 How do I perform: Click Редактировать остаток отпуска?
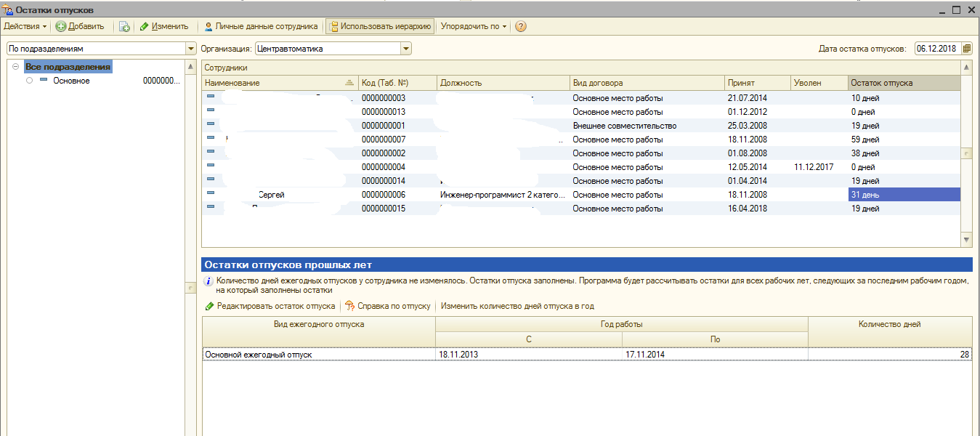(270, 306)
